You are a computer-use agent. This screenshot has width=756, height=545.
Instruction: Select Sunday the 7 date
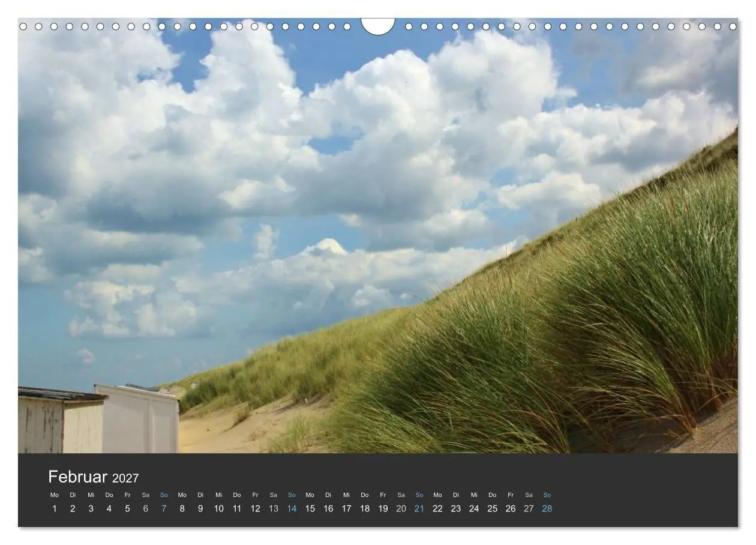164,508
